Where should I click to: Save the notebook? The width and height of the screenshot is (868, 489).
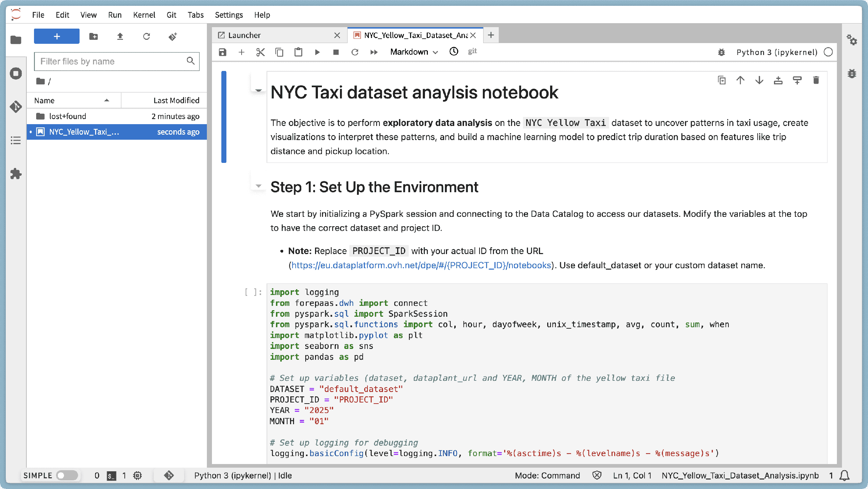223,52
